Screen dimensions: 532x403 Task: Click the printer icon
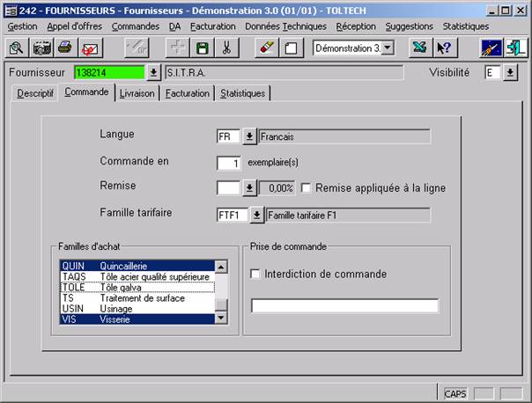click(65, 48)
